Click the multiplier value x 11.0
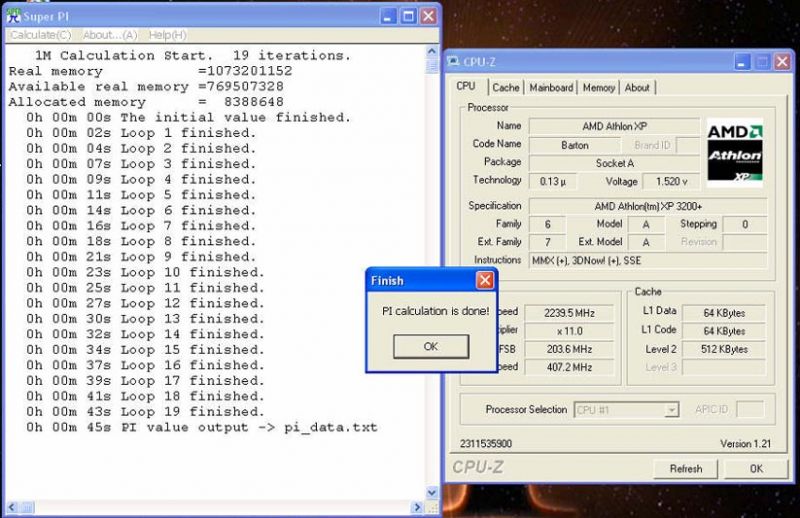The width and height of the screenshot is (800, 518). click(569, 331)
